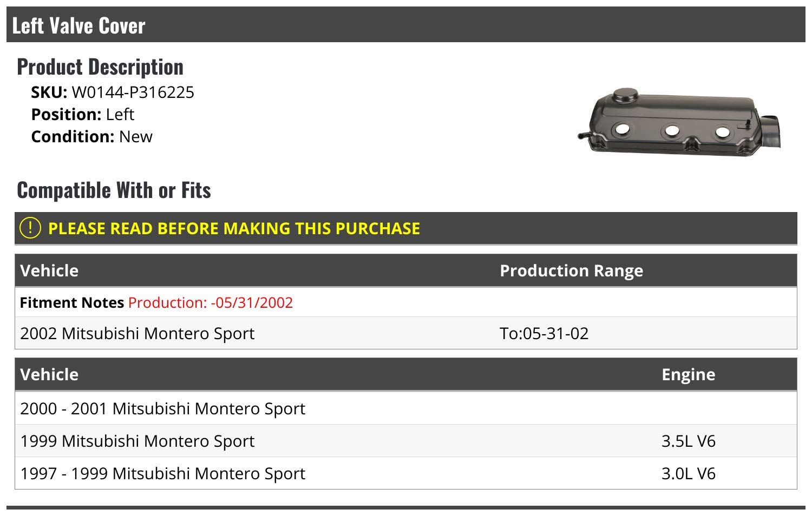Select the 2000 - 2001 Mitsubishi Montero Sport row
Viewport: 812px width, 516px height.
[406, 408]
